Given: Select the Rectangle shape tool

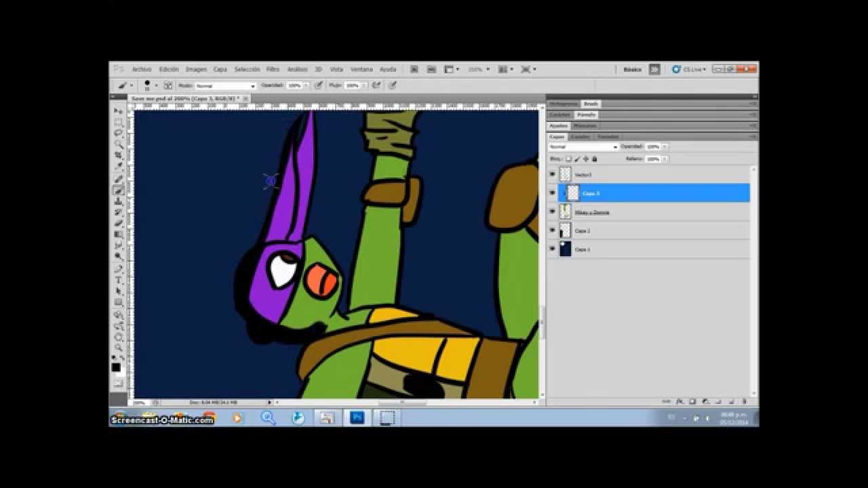Looking at the screenshot, I should 119,302.
